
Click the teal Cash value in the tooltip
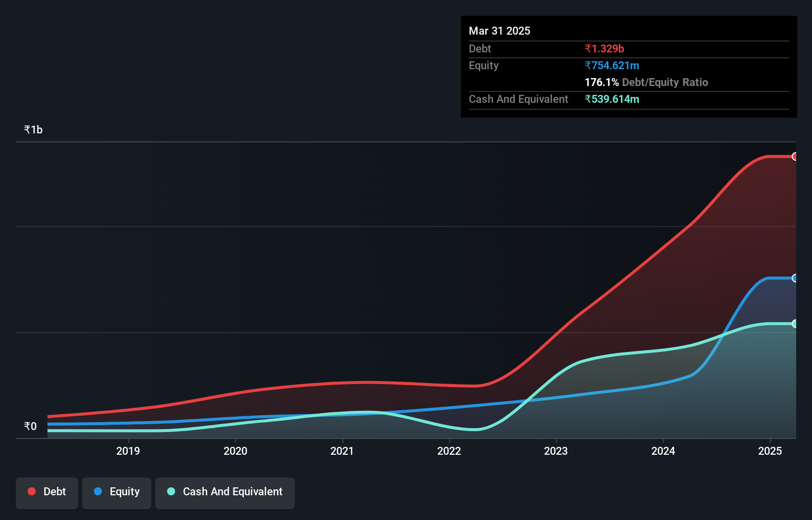612,99
